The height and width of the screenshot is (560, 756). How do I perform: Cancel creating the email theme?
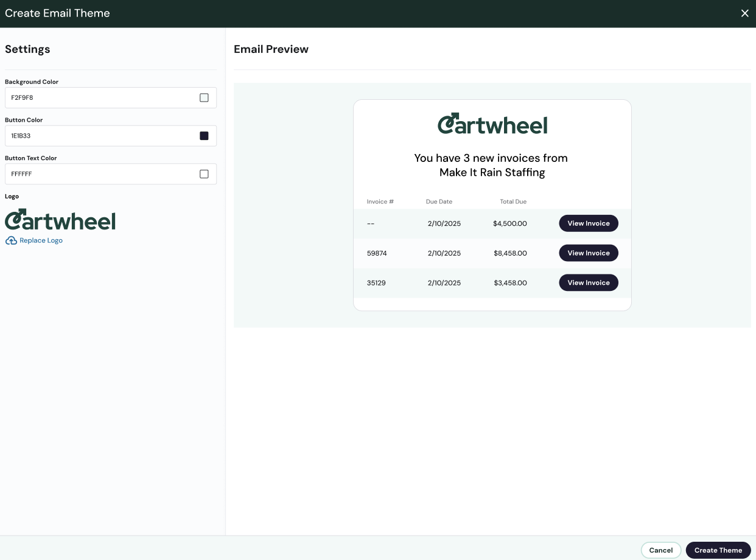(661, 550)
